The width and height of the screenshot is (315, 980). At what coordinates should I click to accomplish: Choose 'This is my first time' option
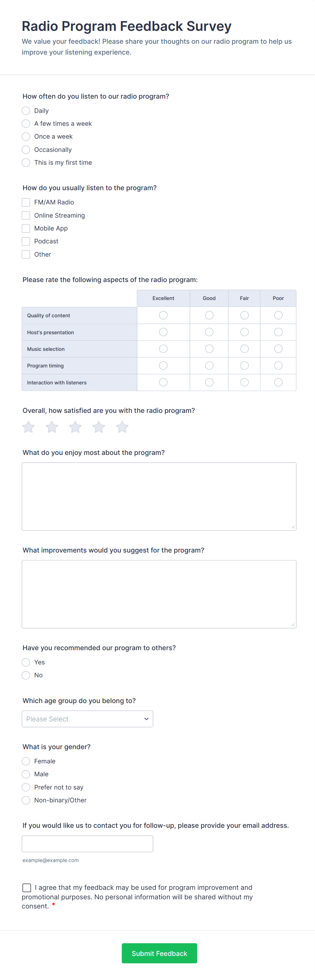point(25,162)
